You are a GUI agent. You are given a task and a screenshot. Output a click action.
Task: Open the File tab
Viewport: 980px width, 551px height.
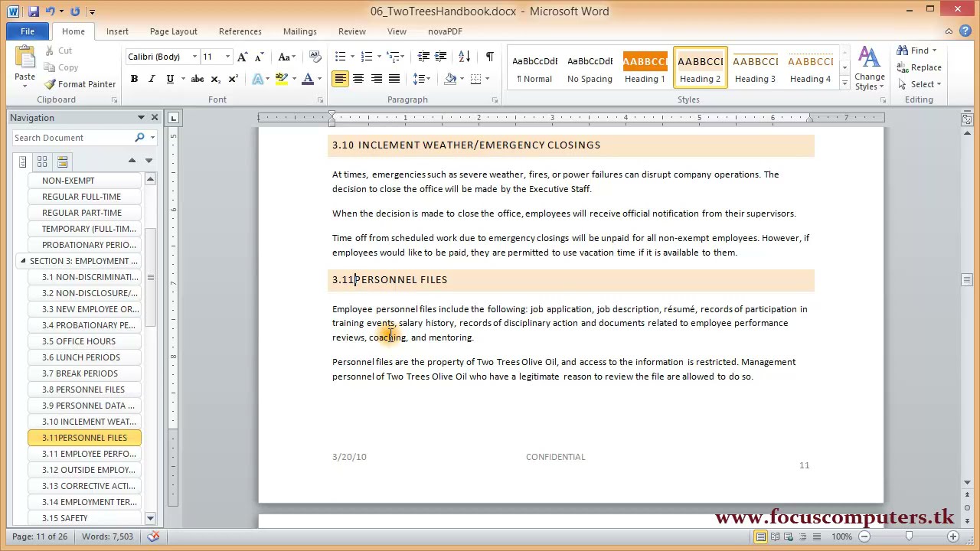click(28, 31)
